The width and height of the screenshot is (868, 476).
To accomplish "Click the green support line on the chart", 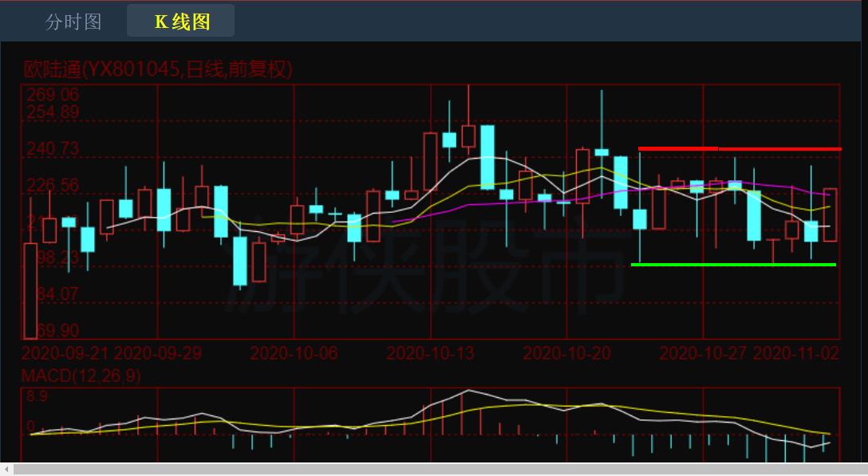I will [x=733, y=265].
